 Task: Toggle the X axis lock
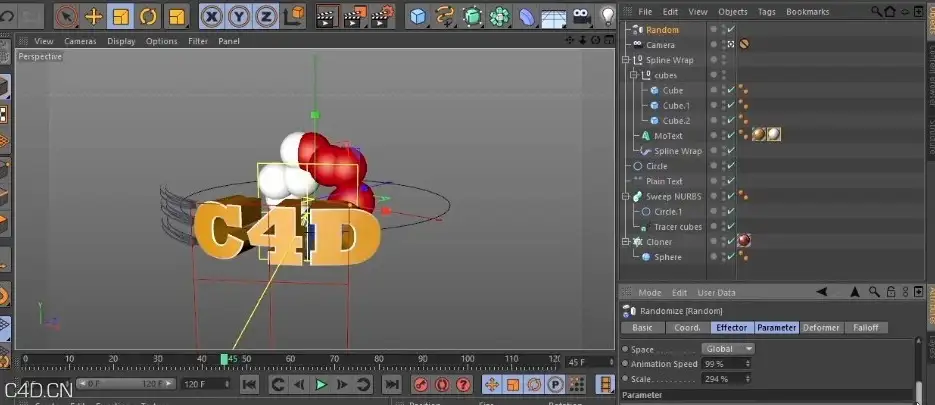click(x=211, y=16)
